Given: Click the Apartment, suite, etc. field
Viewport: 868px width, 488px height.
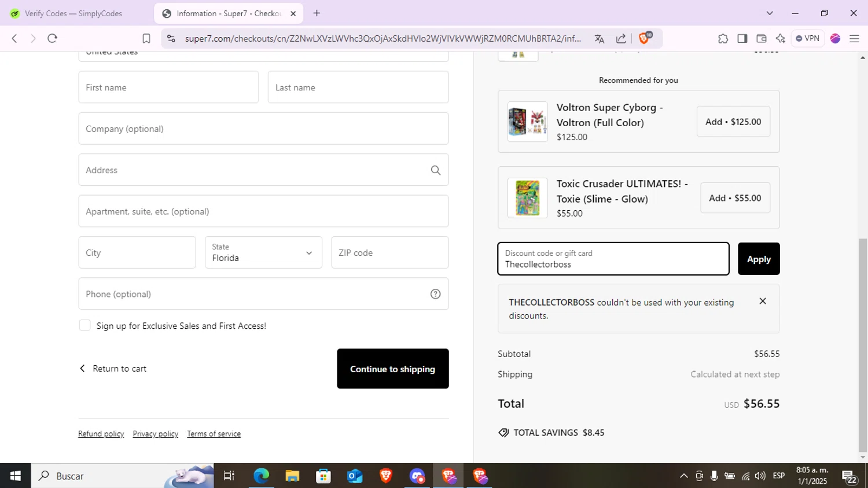Looking at the screenshot, I should pyautogui.click(x=263, y=211).
